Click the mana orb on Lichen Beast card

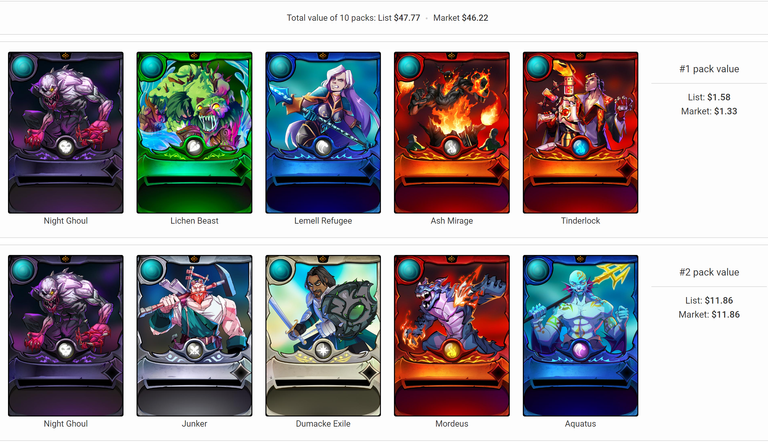151,67
